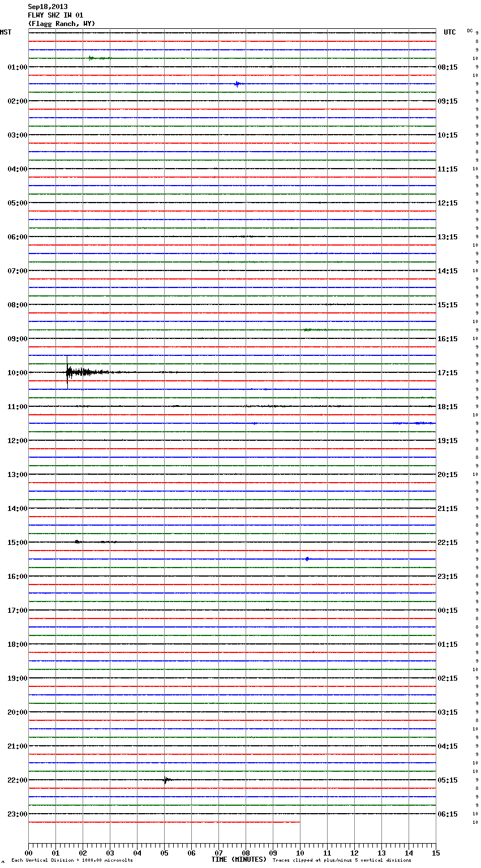Click the small event on the 22:00 black trace
The height and width of the screenshot is (868, 481).
click(166, 780)
